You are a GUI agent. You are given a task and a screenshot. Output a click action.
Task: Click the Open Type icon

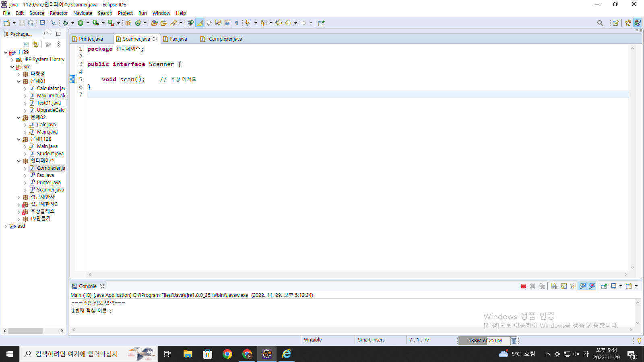(x=155, y=23)
